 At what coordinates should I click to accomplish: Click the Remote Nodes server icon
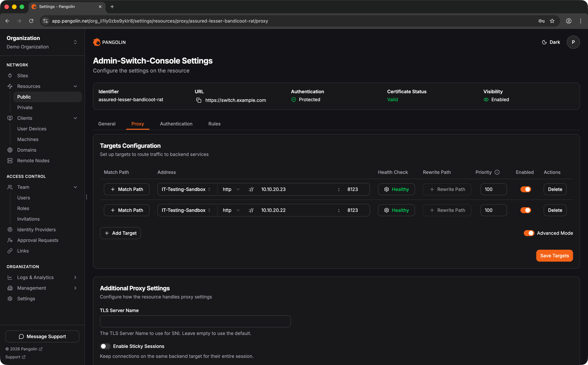[10, 161]
